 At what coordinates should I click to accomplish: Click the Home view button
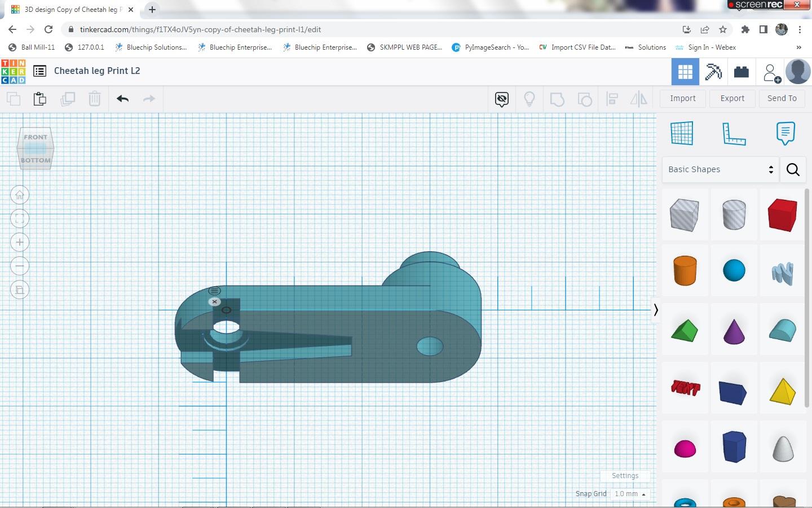click(20, 195)
